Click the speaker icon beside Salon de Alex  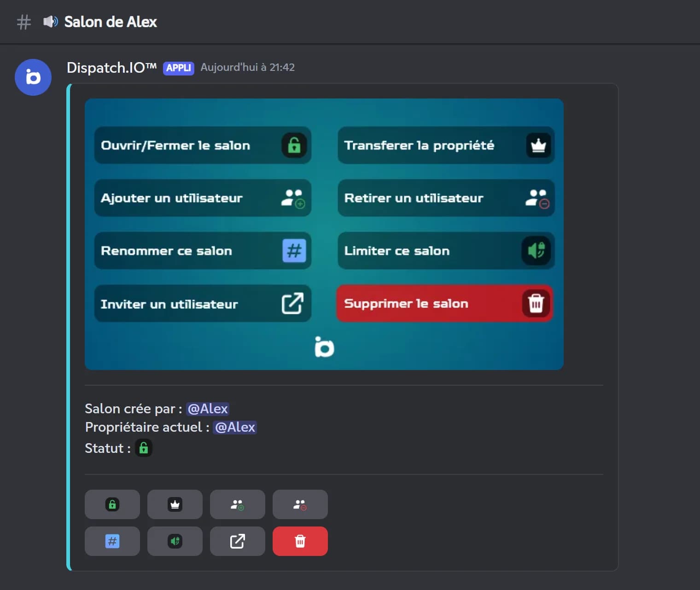coord(51,22)
